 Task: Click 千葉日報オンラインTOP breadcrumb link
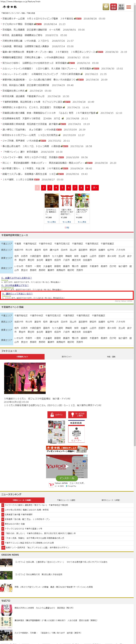point(11,13)
